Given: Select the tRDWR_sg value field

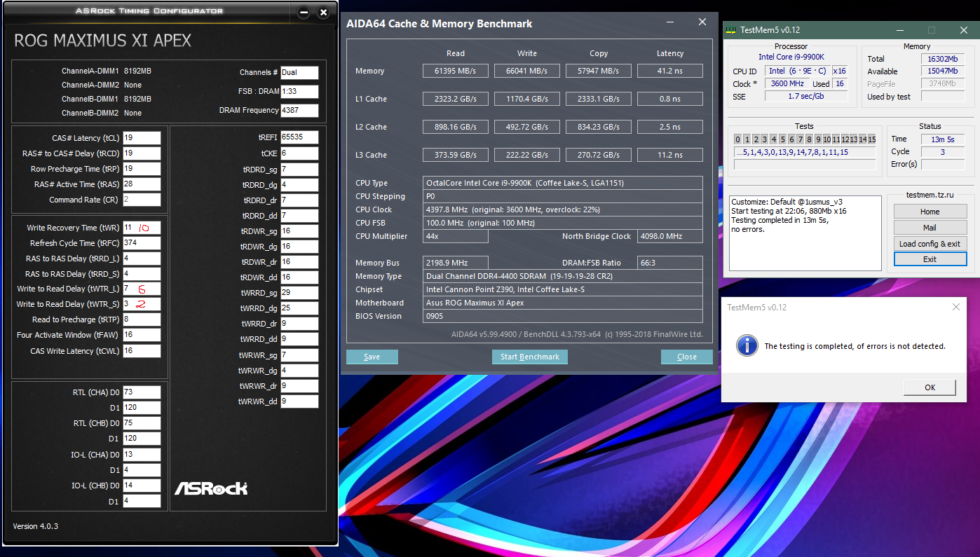Looking at the screenshot, I should 299,231.
